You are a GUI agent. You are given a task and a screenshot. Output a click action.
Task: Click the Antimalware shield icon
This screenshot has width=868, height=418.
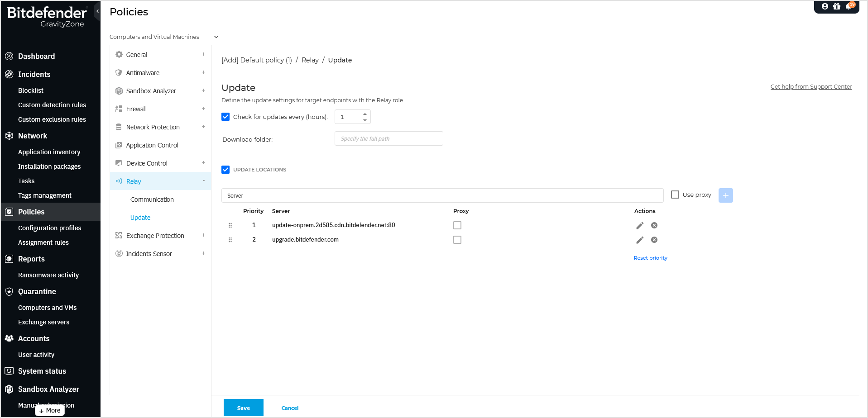tap(119, 72)
